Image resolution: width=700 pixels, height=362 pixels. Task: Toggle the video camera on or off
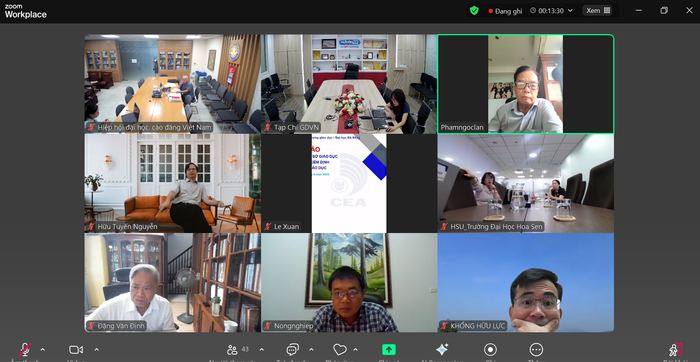(x=76, y=350)
